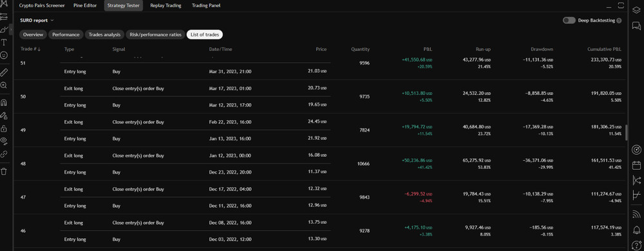Image resolution: width=644 pixels, height=251 pixels.
Task: Click the 16.08 USD exit price
Action: [317, 156]
